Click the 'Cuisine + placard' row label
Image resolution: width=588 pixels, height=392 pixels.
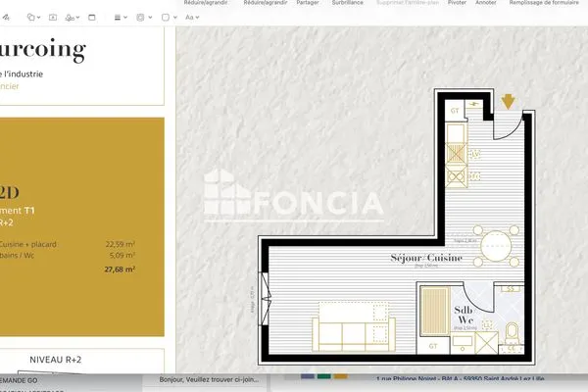coord(28,244)
